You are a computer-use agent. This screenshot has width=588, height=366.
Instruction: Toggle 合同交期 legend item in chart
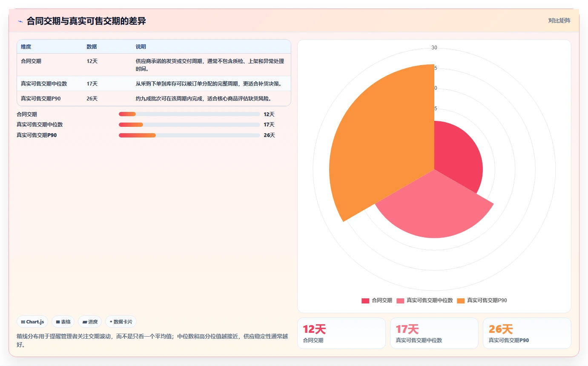(x=377, y=300)
